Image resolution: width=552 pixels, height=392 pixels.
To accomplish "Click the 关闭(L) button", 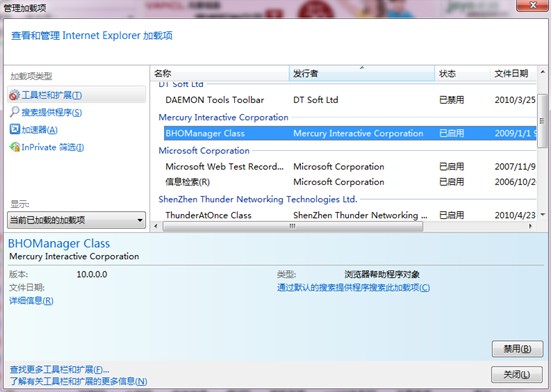I will (x=516, y=375).
